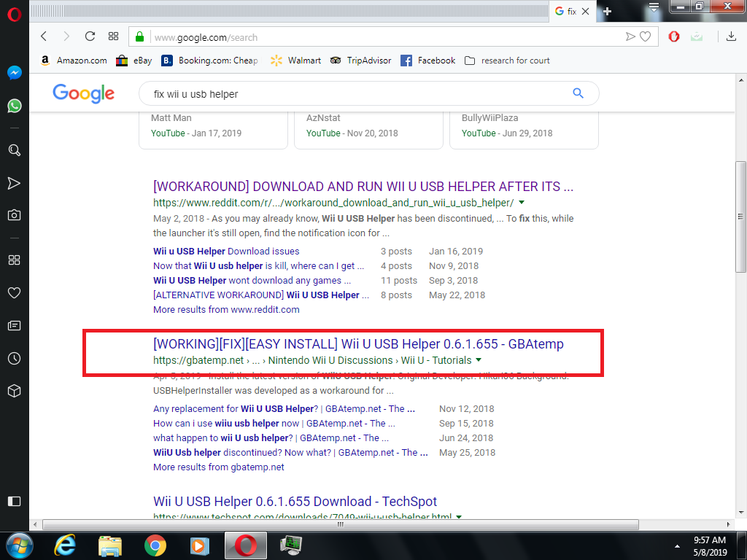747x560 pixels.
Task: Open Extensions cube in the sidebar
Action: [x=15, y=391]
